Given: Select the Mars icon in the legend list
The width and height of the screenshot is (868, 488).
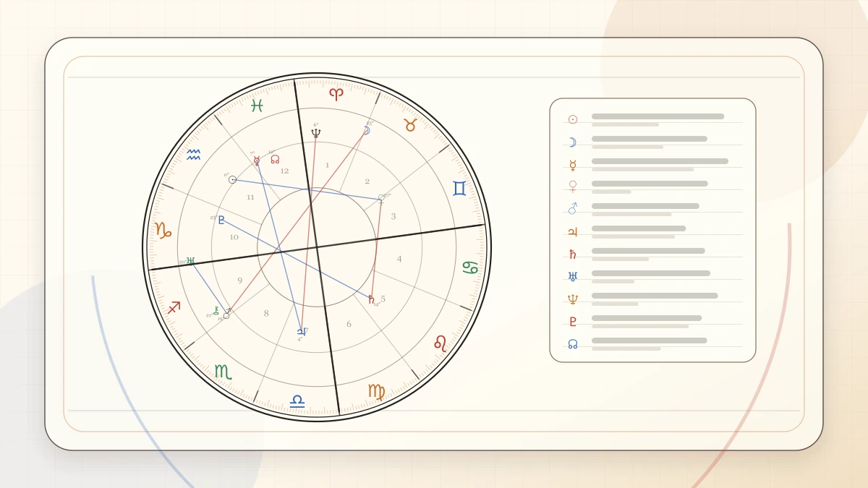Looking at the screenshot, I should point(573,209).
